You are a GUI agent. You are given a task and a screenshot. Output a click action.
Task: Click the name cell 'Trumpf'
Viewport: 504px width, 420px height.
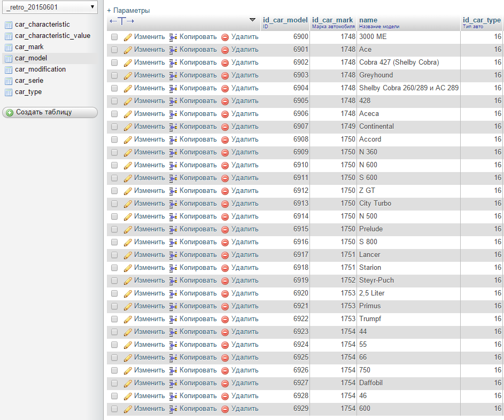point(370,319)
